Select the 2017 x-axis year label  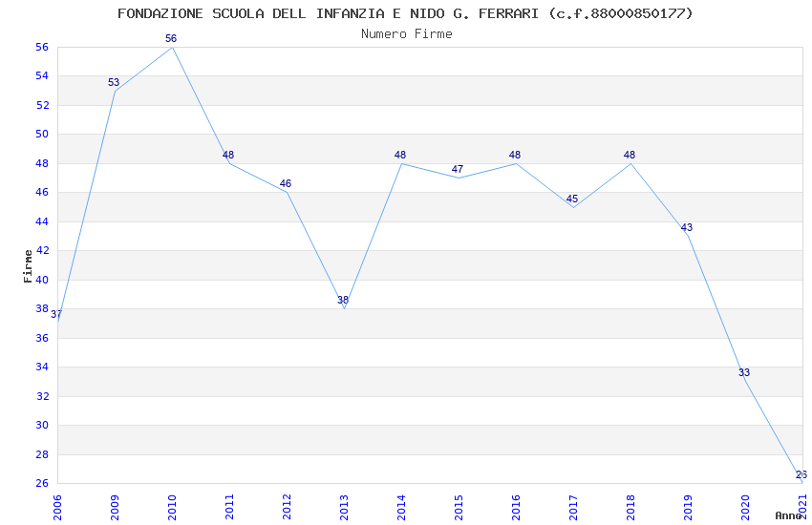[573, 507]
